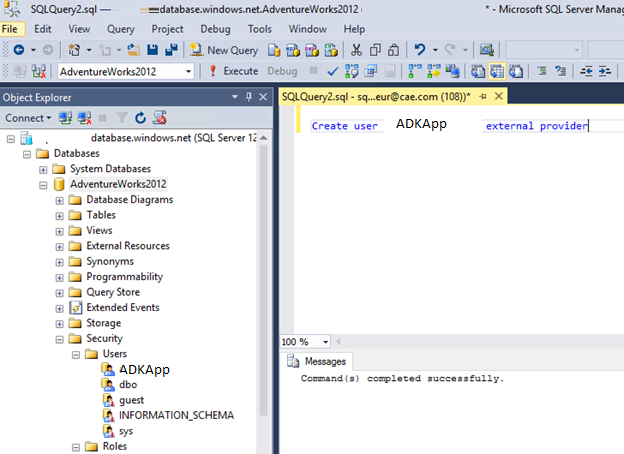Save the current query with disk icon
Image resolution: width=624 pixels, height=454 pixels.
tap(152, 50)
